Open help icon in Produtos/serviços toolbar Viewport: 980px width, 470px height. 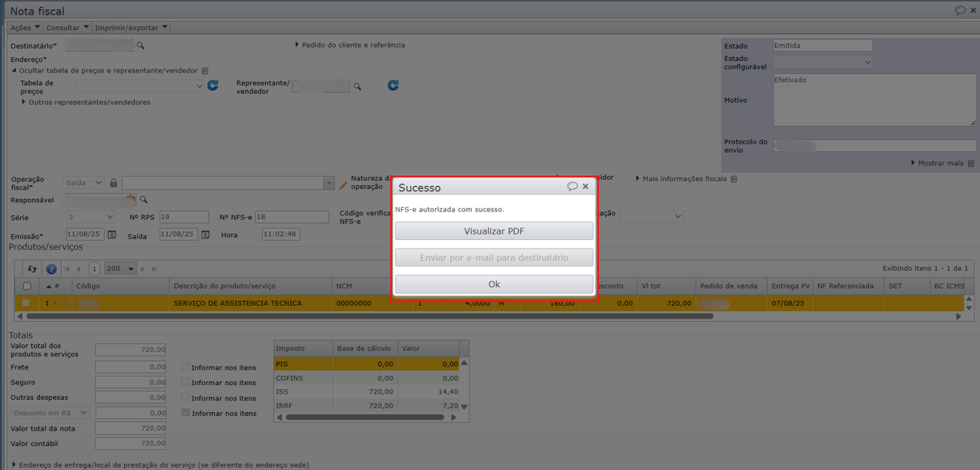pyautogui.click(x=51, y=269)
